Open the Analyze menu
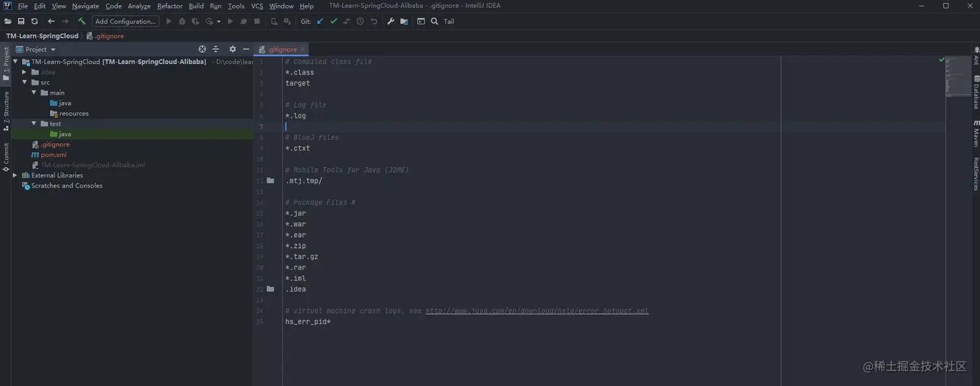This screenshot has height=386, width=980. 139,6
